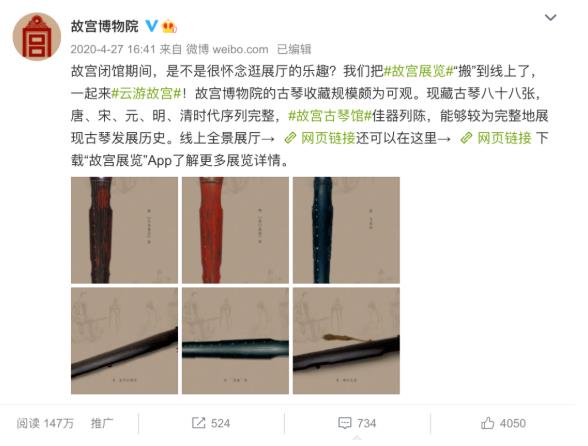Open the post timestamp 2020-4-27 16:41
The height and width of the screenshot is (446, 588).
(113, 49)
